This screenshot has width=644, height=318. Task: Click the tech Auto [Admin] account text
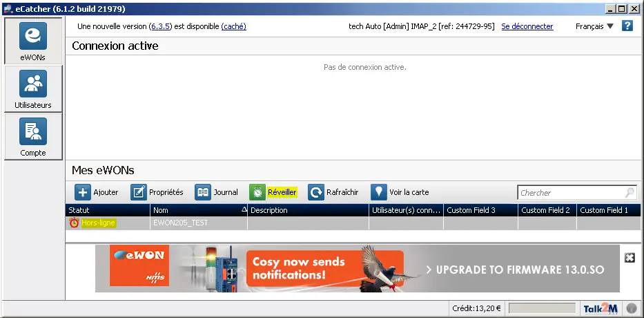(x=421, y=26)
